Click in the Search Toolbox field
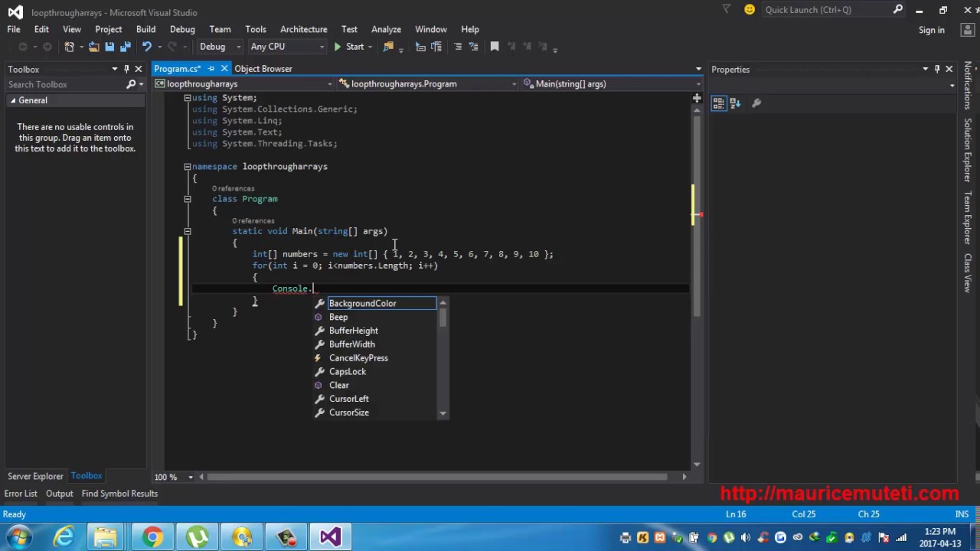 (65, 84)
